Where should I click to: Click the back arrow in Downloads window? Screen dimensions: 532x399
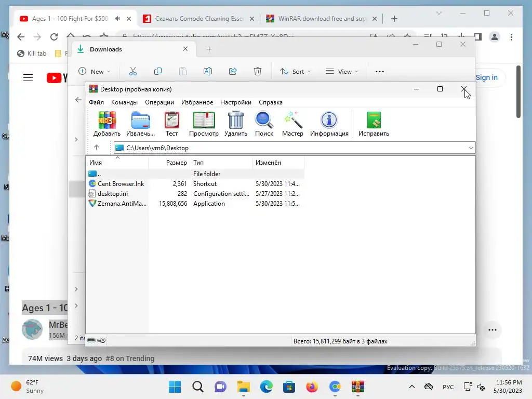78,100
